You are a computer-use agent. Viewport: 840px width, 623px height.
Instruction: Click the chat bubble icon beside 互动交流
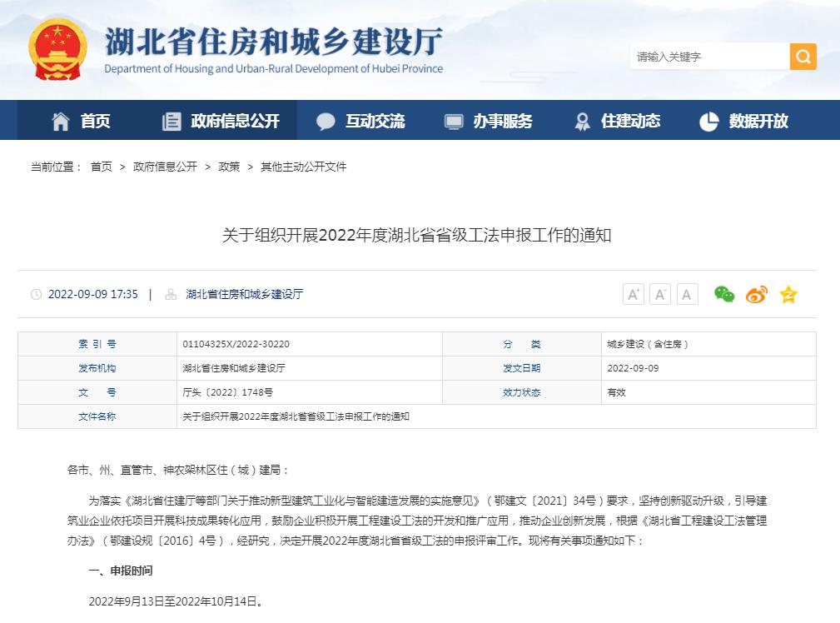pyautogui.click(x=326, y=120)
